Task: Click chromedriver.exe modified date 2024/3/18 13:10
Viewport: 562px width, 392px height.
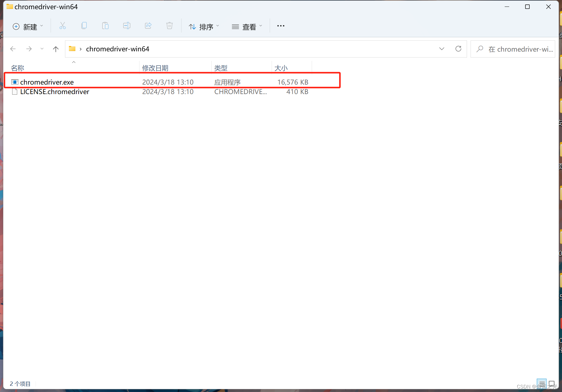Action: [x=168, y=82]
